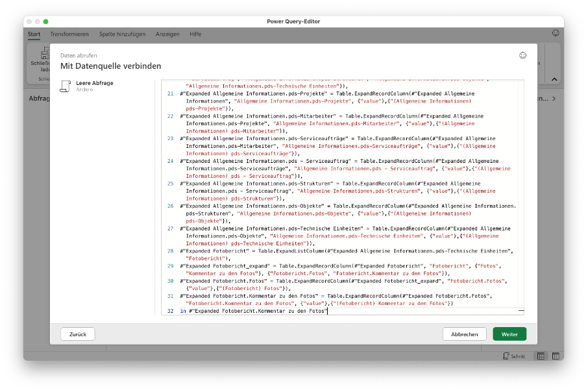Open the Anzeigen tab
588x392 pixels.
coord(167,34)
